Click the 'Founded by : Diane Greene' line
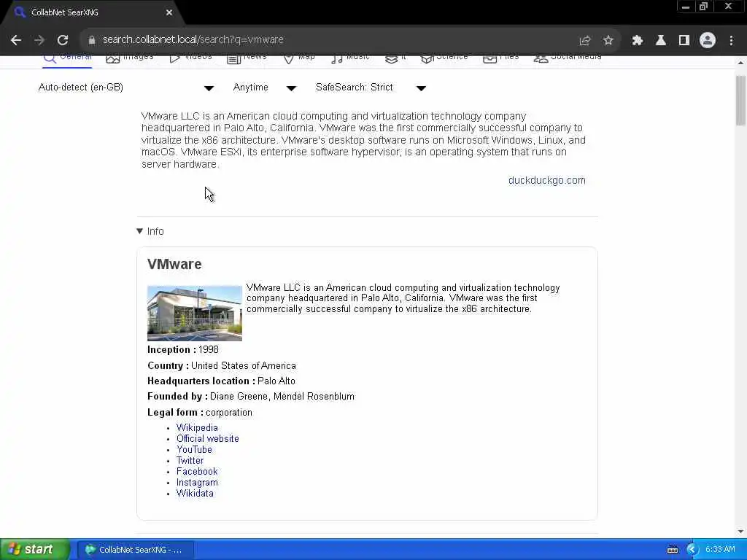Image resolution: width=747 pixels, height=560 pixels. pos(251,397)
